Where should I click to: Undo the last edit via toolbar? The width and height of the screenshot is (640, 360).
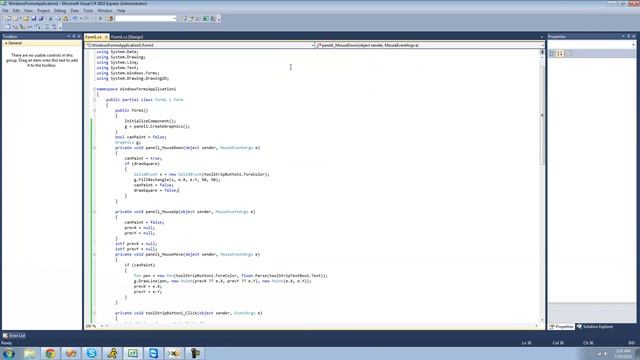coord(75,18)
